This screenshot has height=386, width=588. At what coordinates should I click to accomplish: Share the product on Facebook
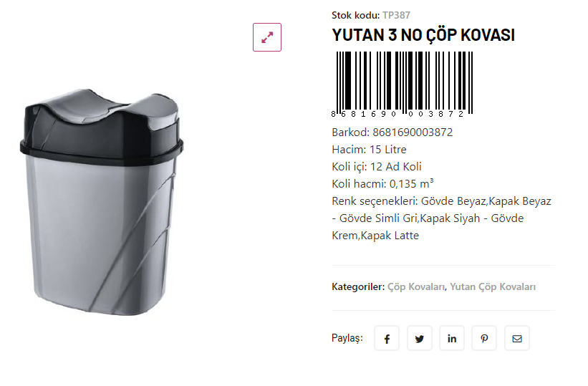(387, 338)
